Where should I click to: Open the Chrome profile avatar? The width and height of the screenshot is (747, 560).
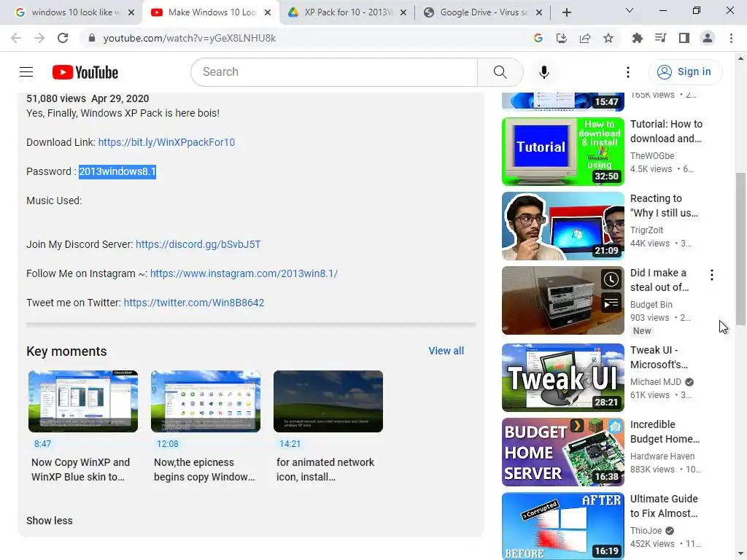(708, 38)
